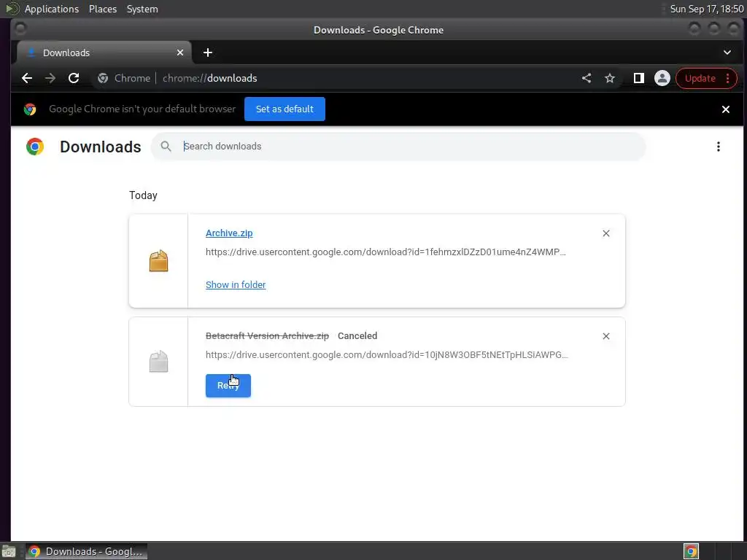The image size is (747, 560).
Task: Click the forward navigation arrow
Action: coord(50,78)
